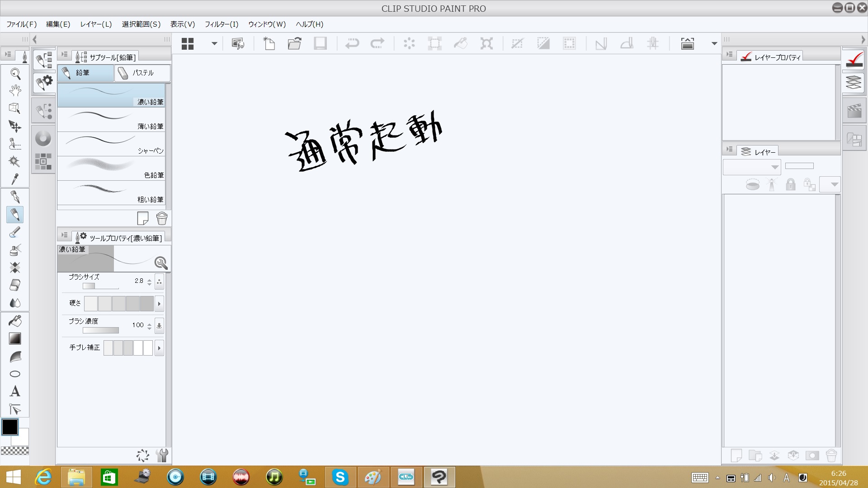
Task: Expand the hardness options arrow
Action: (159, 304)
